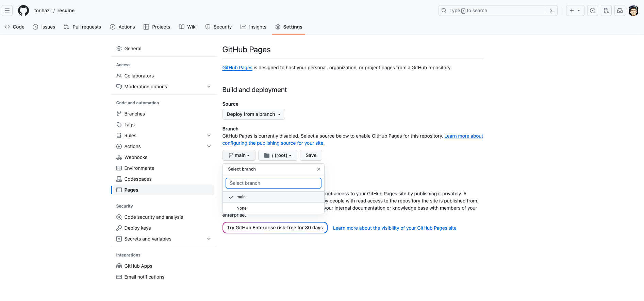
Task: Select the main branch option
Action: click(241, 197)
